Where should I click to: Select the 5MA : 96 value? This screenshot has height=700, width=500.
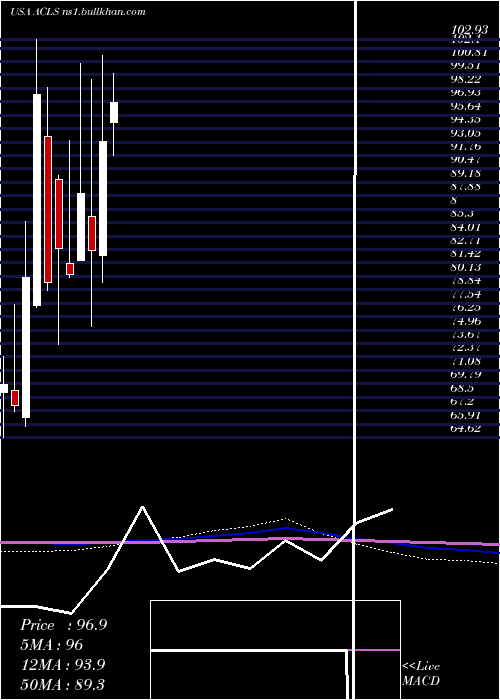click(52, 645)
